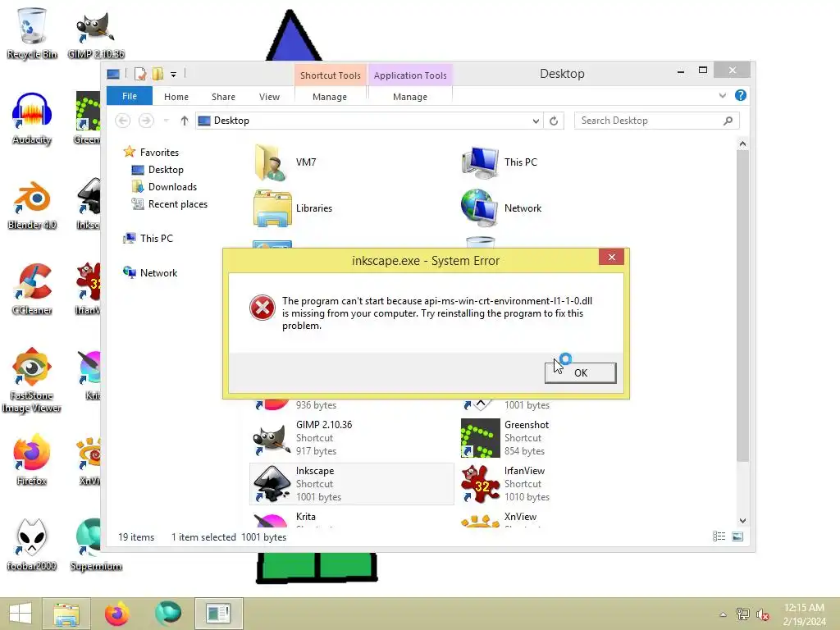840x630 pixels.
Task: Select Audacity desktop icon
Action: click(x=32, y=119)
